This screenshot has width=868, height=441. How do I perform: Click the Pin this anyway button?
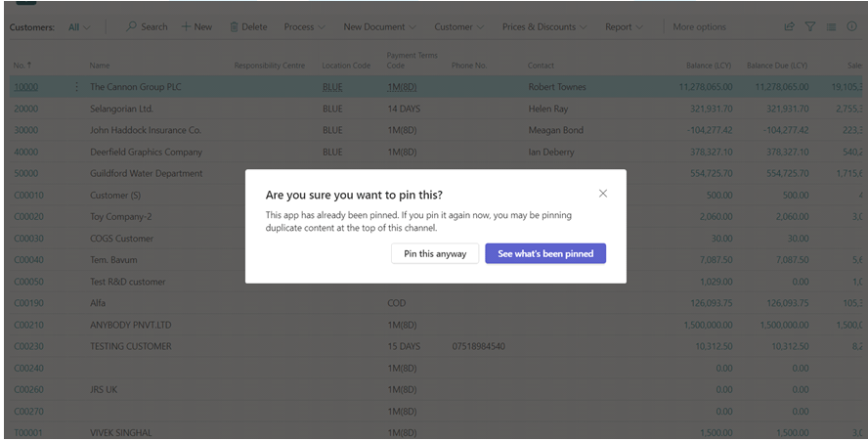coord(435,253)
